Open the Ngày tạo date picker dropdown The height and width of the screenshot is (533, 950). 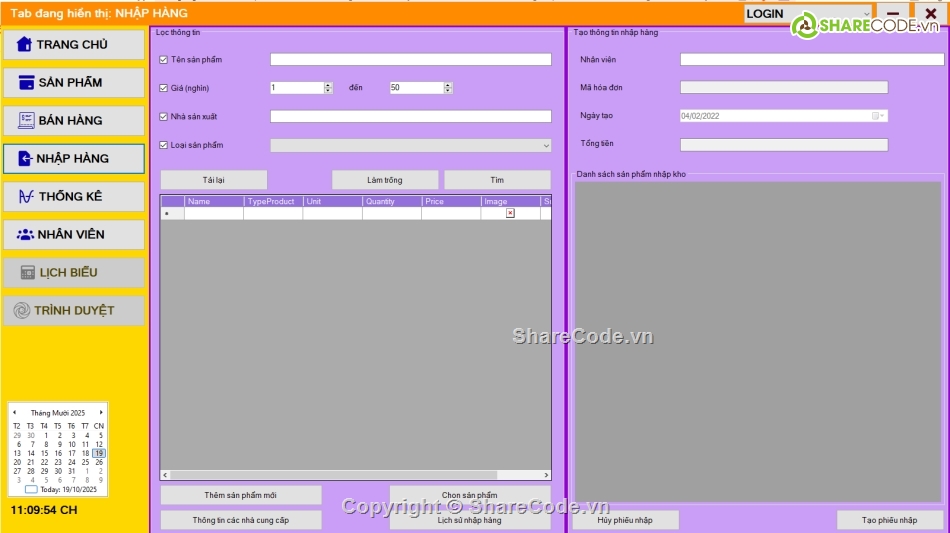(881, 116)
